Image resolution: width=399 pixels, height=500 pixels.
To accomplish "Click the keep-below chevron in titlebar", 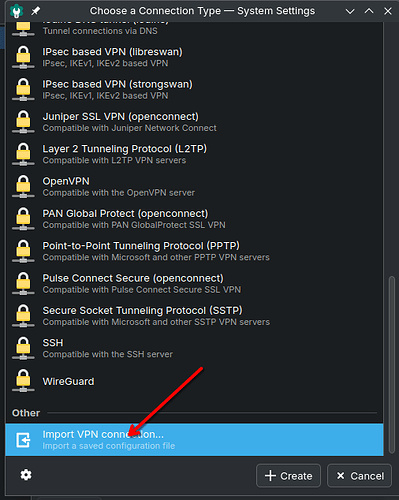I will [x=350, y=11].
